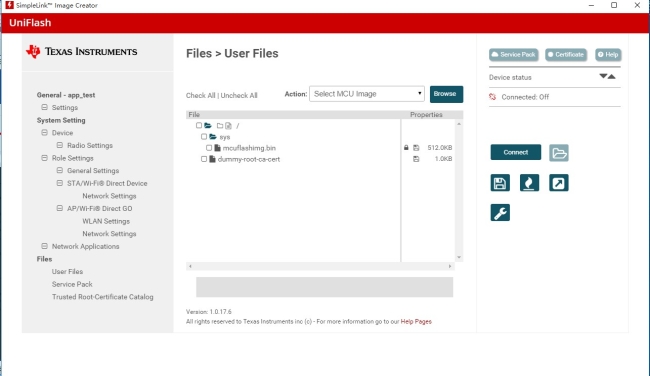
Task: Click the 1.0KB size value
Action: click(x=443, y=159)
